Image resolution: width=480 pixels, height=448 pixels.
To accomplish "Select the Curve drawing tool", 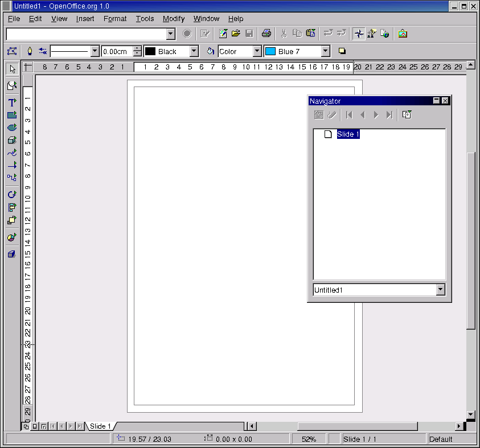I will coord(12,153).
